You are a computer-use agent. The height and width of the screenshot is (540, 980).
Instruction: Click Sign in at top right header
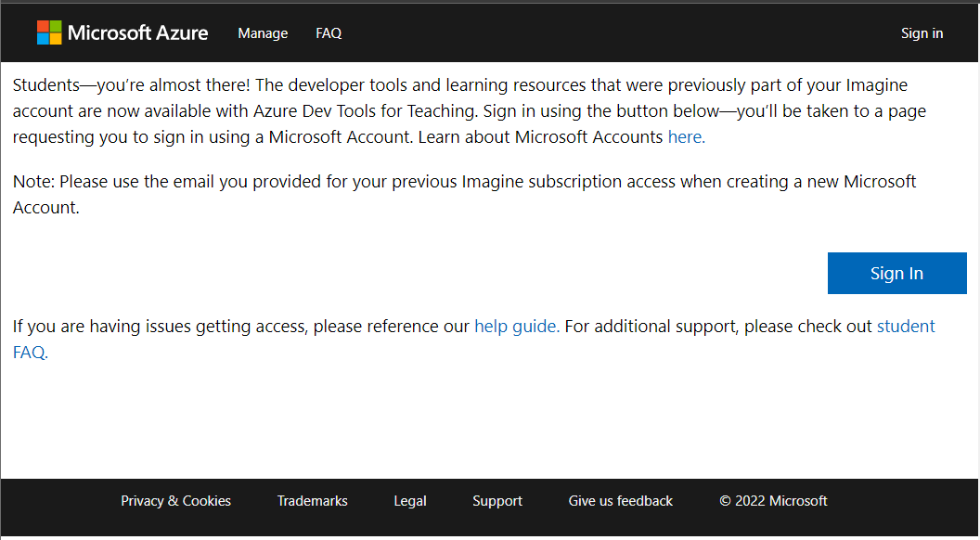tap(922, 33)
